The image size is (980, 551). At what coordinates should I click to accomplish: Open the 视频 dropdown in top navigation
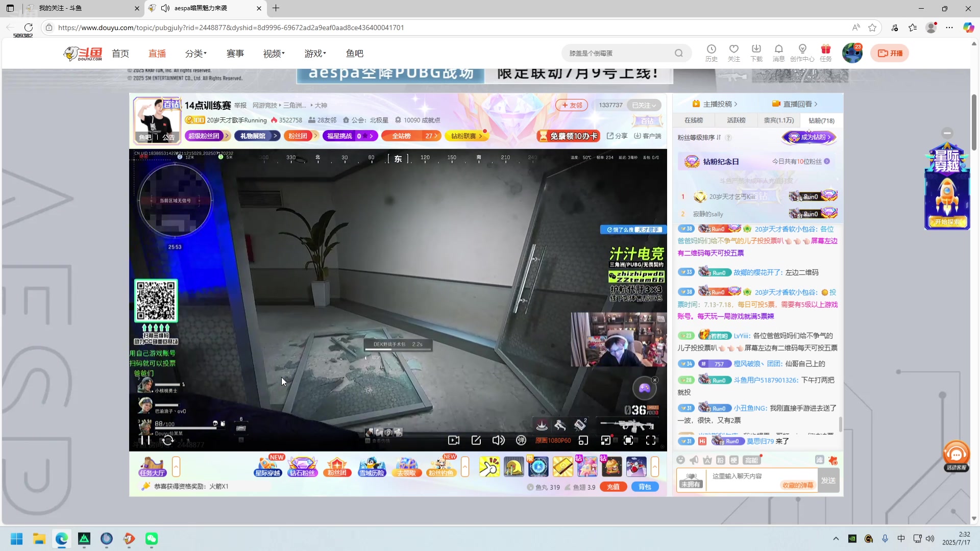pos(274,54)
